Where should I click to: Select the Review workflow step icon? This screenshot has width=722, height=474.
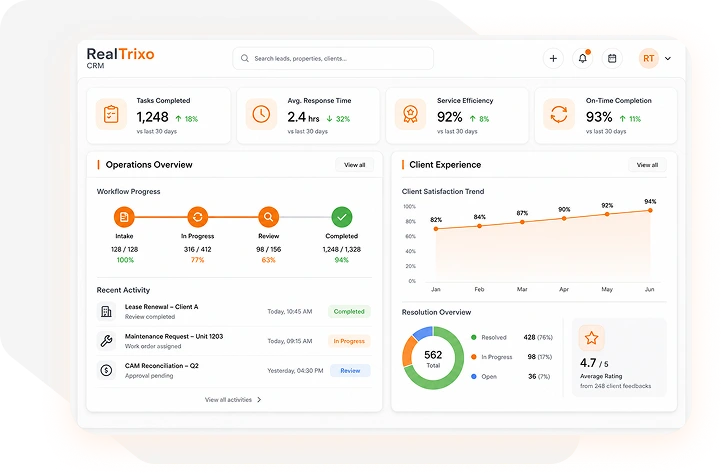268,217
